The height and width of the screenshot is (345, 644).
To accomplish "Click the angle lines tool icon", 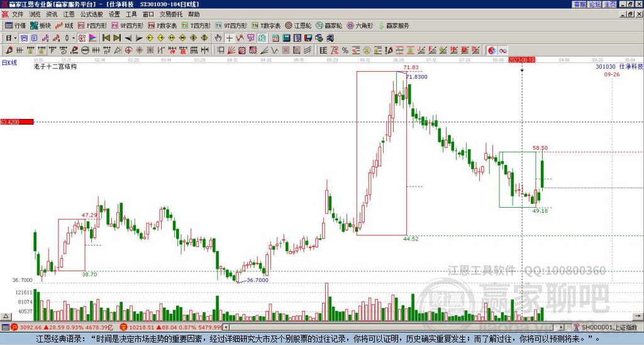I will (265, 50).
